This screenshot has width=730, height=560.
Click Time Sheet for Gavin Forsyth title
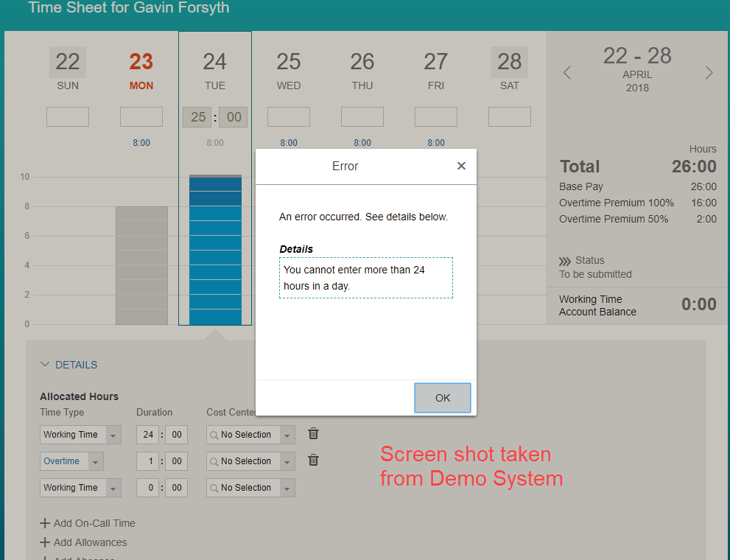[x=128, y=7]
